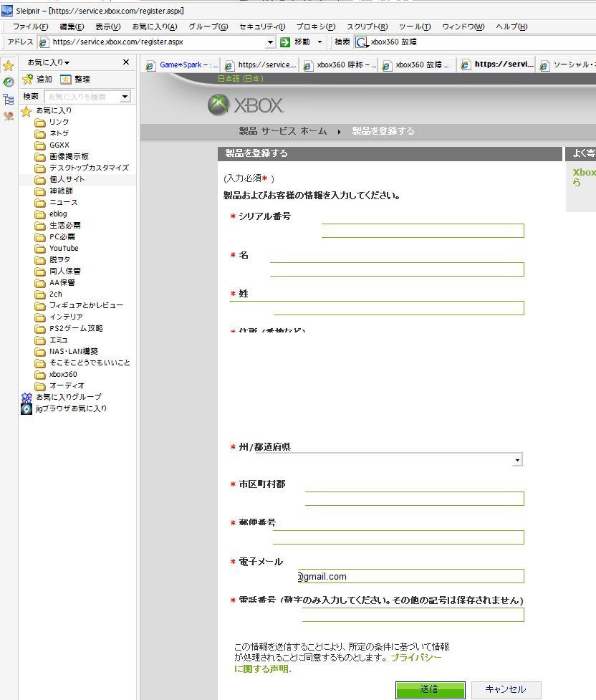Screen dimensions: 596x700
Task: Open the ウィンドウ(W) menu
Action: 463,27
